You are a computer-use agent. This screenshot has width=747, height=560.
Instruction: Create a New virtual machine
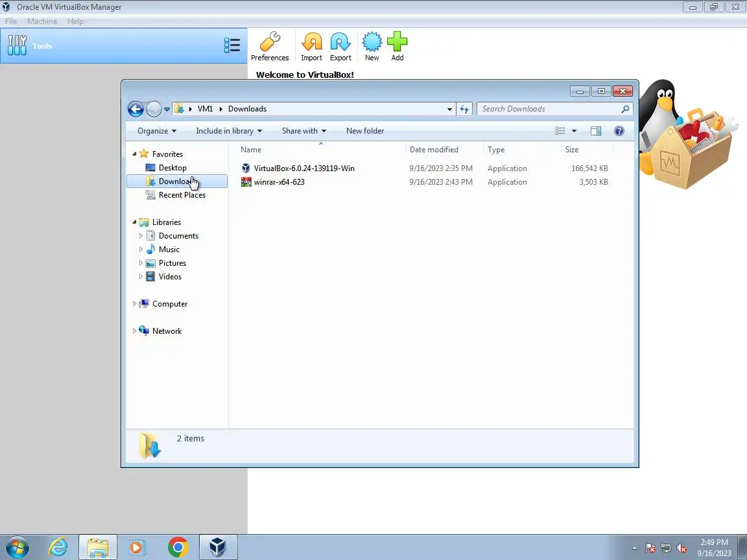[372, 46]
